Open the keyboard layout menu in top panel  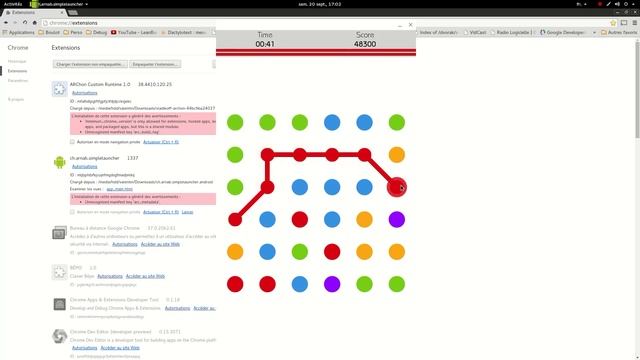pyautogui.click(x=581, y=4)
